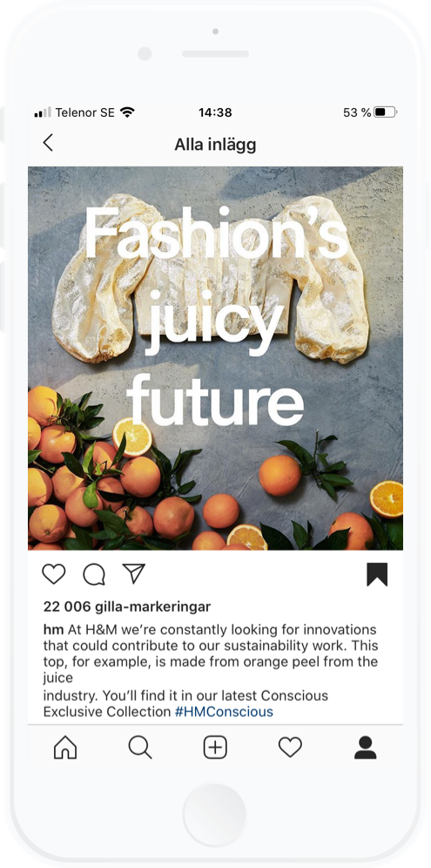Like the post with the heart icon
Image resolution: width=431 pixels, height=868 pixels.
54,574
